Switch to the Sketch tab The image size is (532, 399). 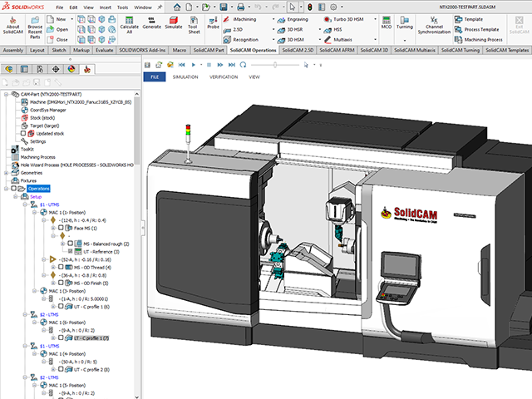coord(59,50)
